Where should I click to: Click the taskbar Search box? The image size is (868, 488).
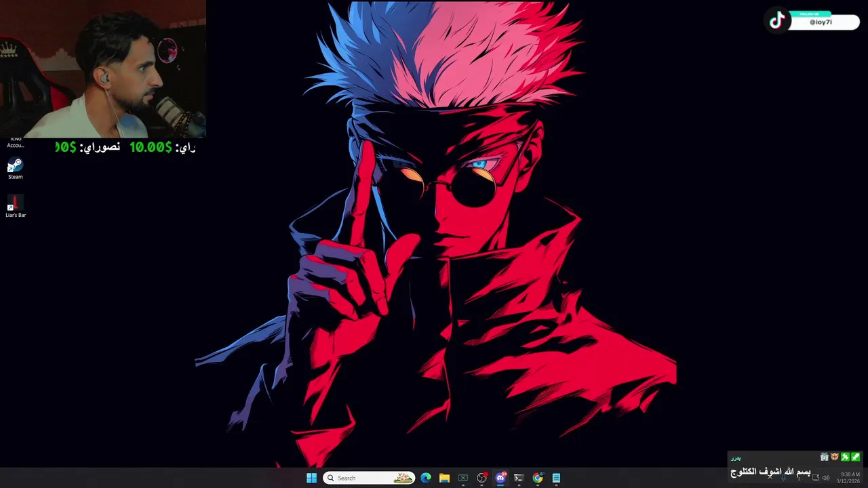coord(369,478)
